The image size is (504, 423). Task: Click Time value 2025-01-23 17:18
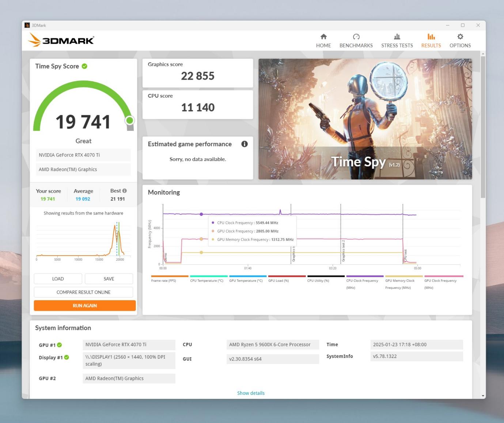(417, 345)
